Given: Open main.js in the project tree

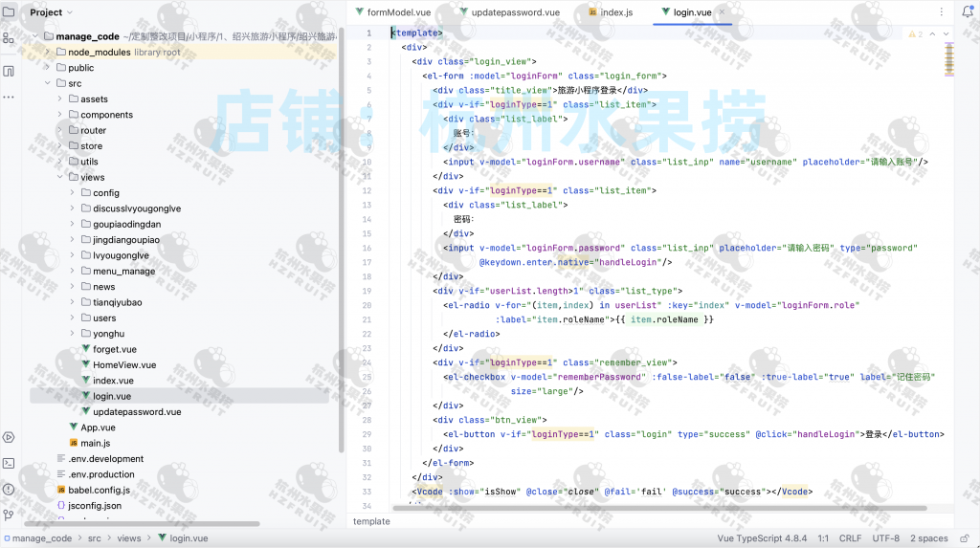Looking at the screenshot, I should pyautogui.click(x=95, y=443).
